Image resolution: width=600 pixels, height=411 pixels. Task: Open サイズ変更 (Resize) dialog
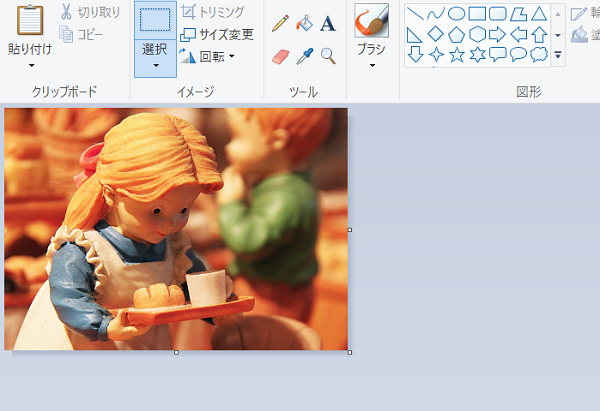[217, 35]
